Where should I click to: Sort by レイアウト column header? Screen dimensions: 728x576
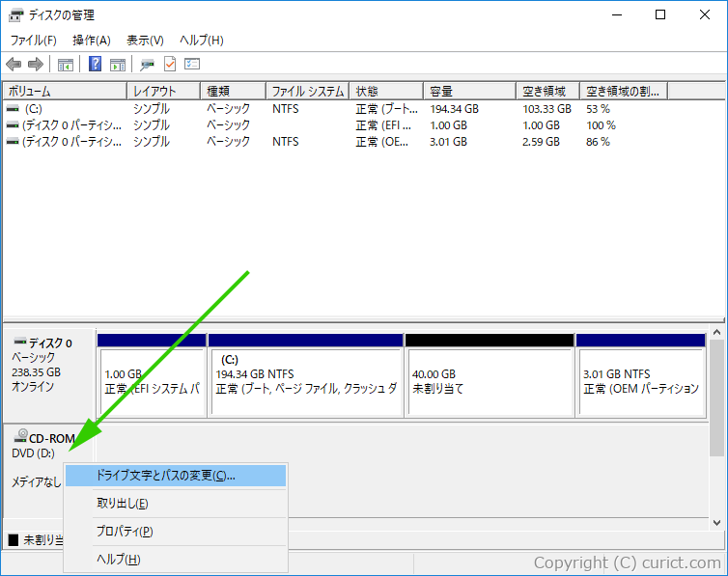(164, 92)
